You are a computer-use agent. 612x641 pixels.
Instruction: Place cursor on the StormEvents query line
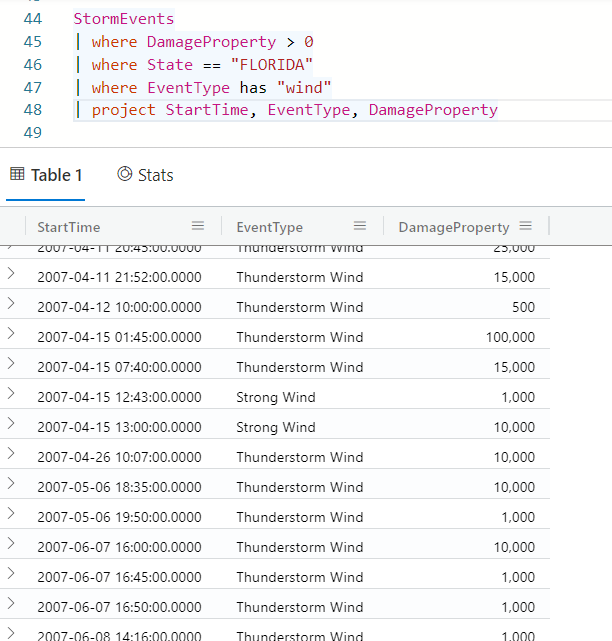tap(123, 19)
